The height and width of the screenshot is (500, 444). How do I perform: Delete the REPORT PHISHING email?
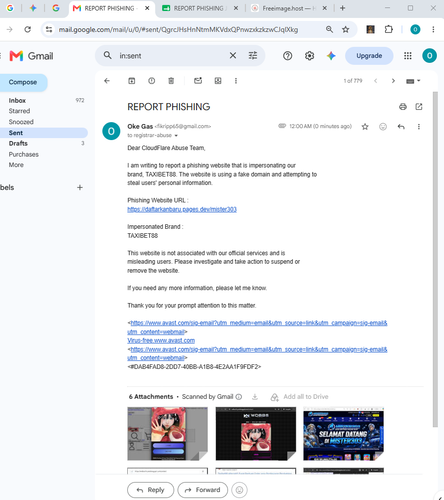click(x=171, y=81)
